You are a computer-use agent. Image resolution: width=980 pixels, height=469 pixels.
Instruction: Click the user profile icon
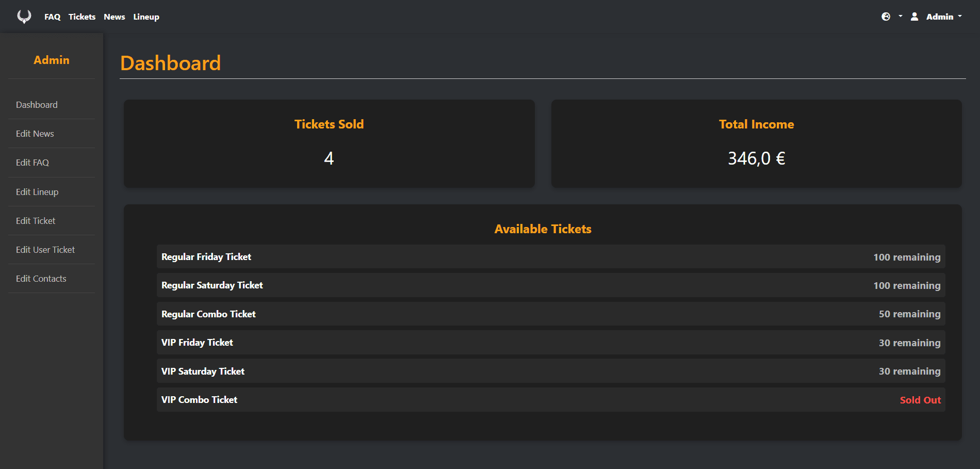(914, 17)
